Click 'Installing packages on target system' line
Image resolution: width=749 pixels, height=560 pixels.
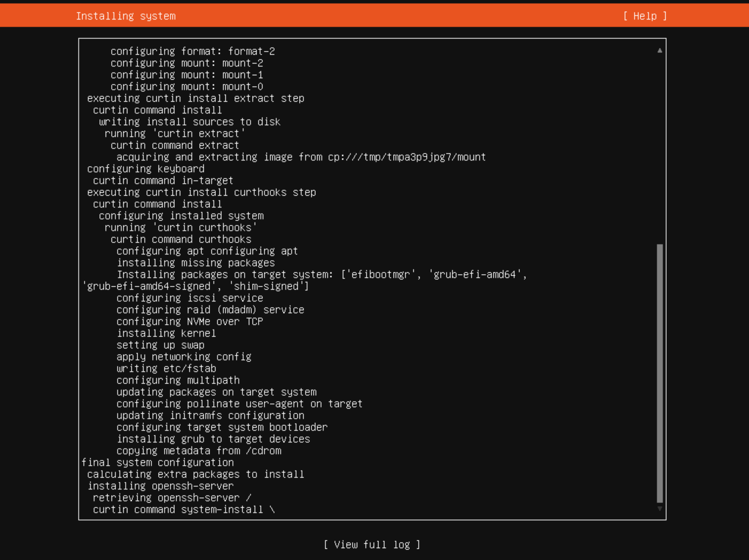[321, 275]
